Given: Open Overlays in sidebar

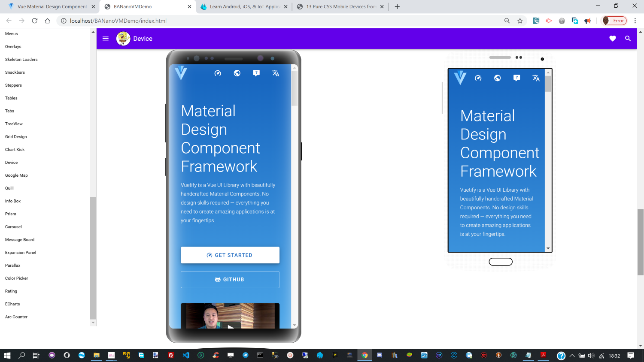Looking at the screenshot, I should pos(13,47).
